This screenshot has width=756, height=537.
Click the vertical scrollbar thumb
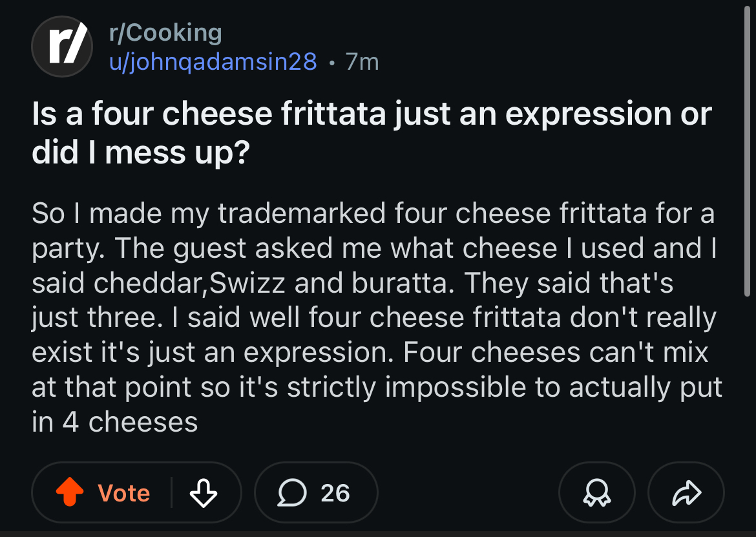(x=748, y=149)
